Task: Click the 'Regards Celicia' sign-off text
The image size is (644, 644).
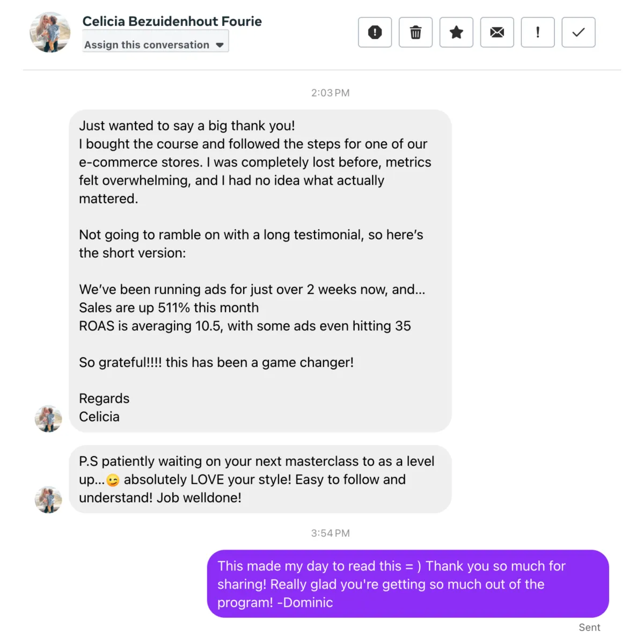Action: click(104, 407)
